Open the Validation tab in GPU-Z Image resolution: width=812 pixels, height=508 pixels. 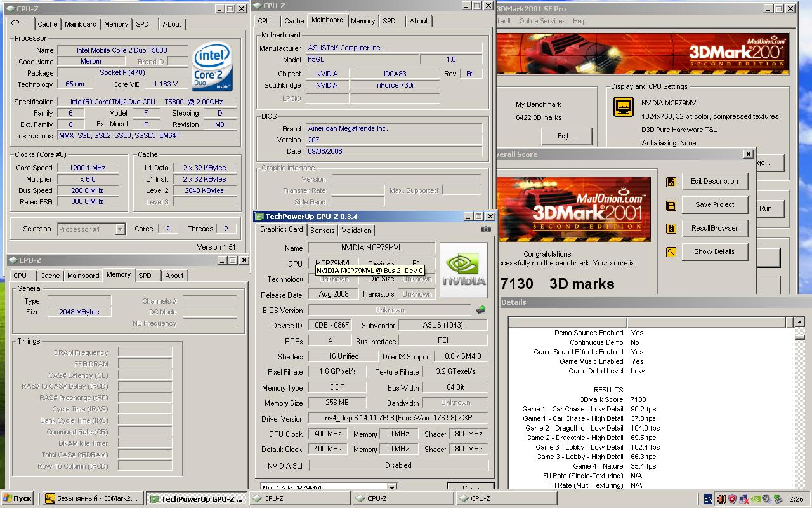(357, 231)
